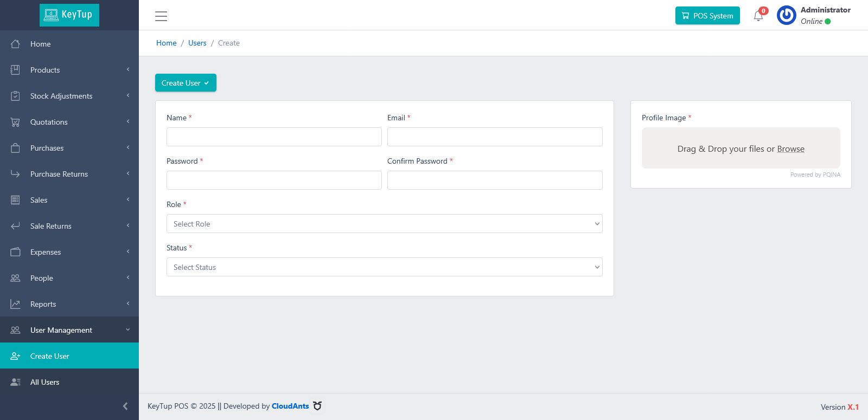
Task: Click the Stock Adjustments clipboard icon
Action: tap(15, 96)
